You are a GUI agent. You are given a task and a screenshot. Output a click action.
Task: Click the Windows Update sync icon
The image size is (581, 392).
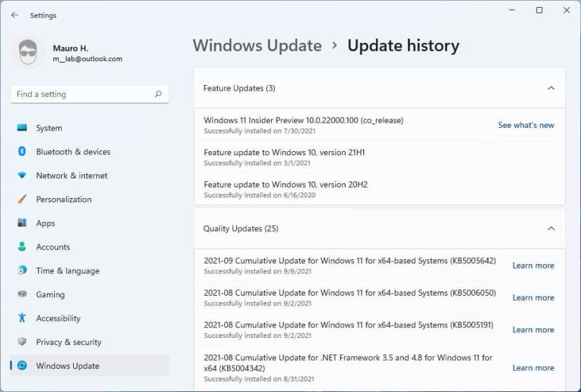[x=22, y=365]
